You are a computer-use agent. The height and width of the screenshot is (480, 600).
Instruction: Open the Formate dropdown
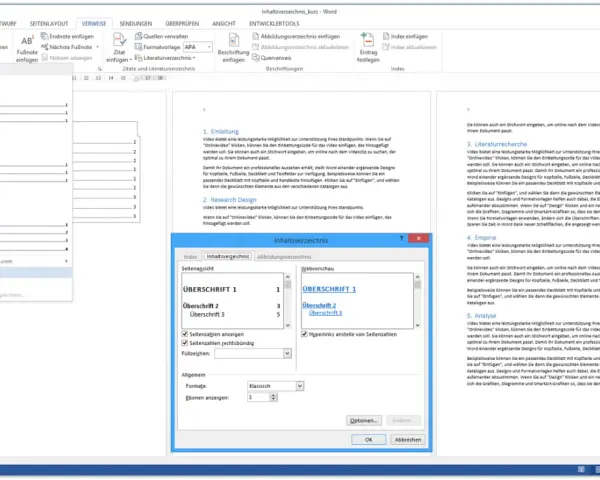300,386
